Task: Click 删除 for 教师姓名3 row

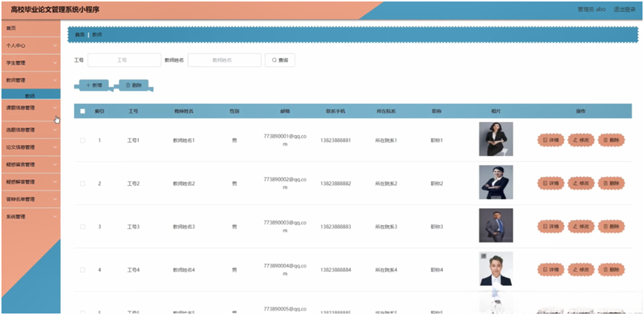Action: (611, 227)
